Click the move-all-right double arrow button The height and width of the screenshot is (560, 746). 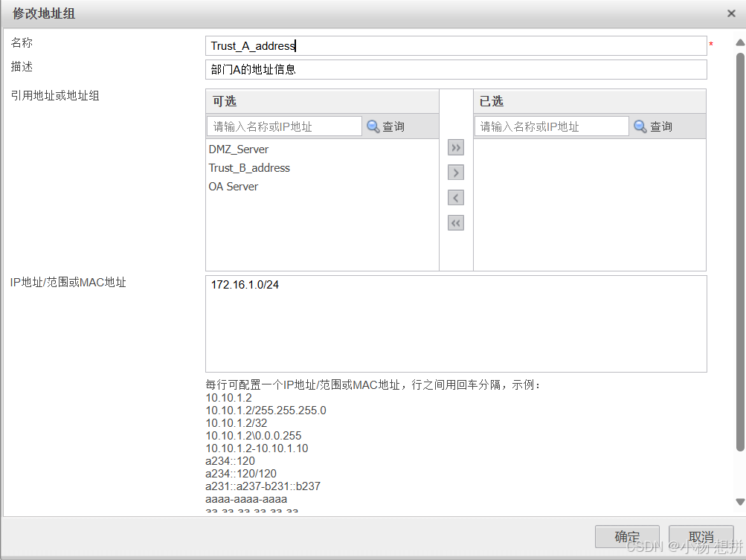coord(456,147)
